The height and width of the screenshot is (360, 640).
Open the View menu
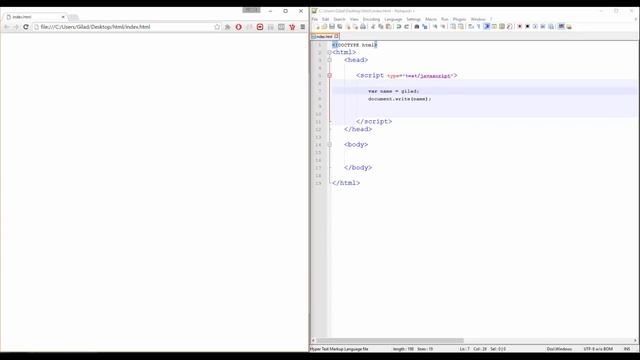(x=354, y=19)
